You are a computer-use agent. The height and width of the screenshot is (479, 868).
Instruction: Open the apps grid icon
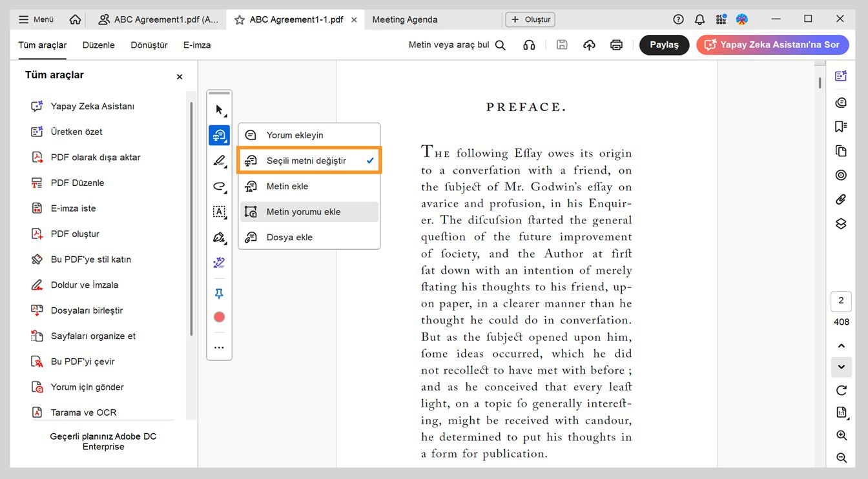pos(721,19)
